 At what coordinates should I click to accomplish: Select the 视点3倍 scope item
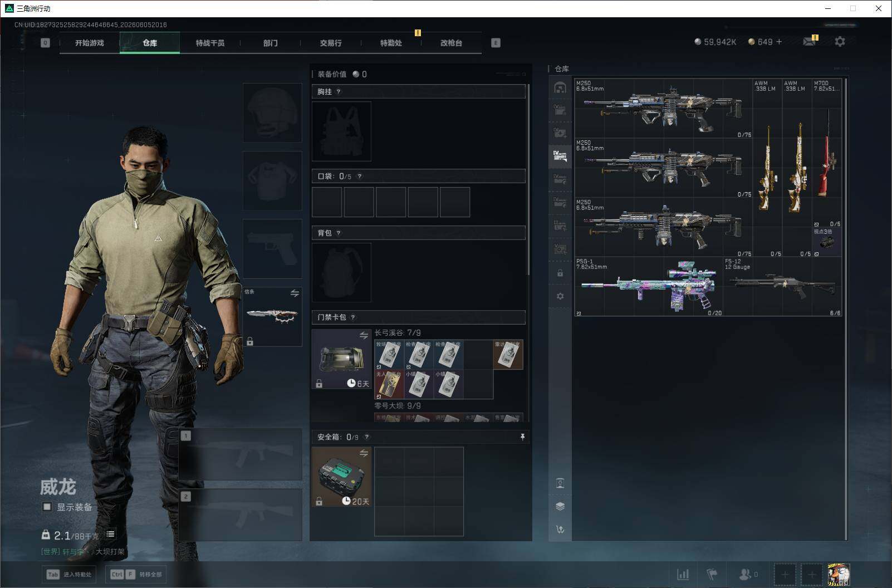pos(827,242)
